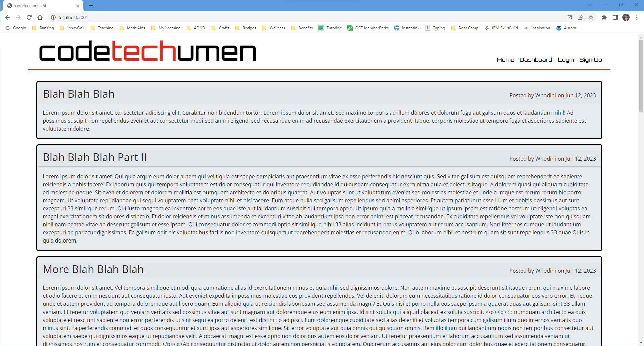Open the Aurora bookmark

click(x=566, y=28)
